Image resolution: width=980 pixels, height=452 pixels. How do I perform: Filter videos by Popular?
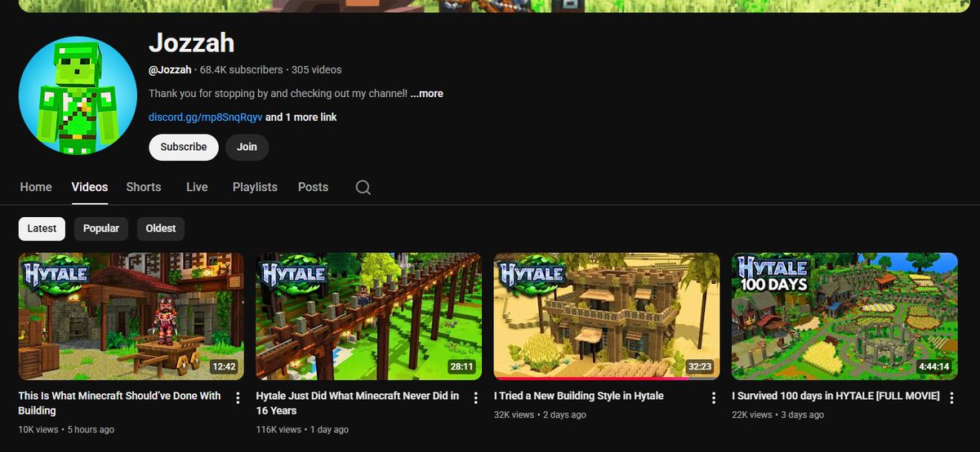coord(101,228)
